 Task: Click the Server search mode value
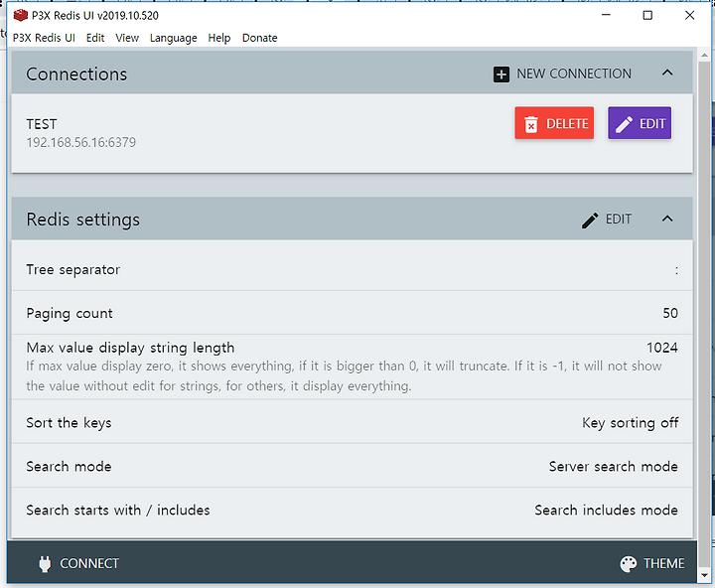tap(614, 466)
